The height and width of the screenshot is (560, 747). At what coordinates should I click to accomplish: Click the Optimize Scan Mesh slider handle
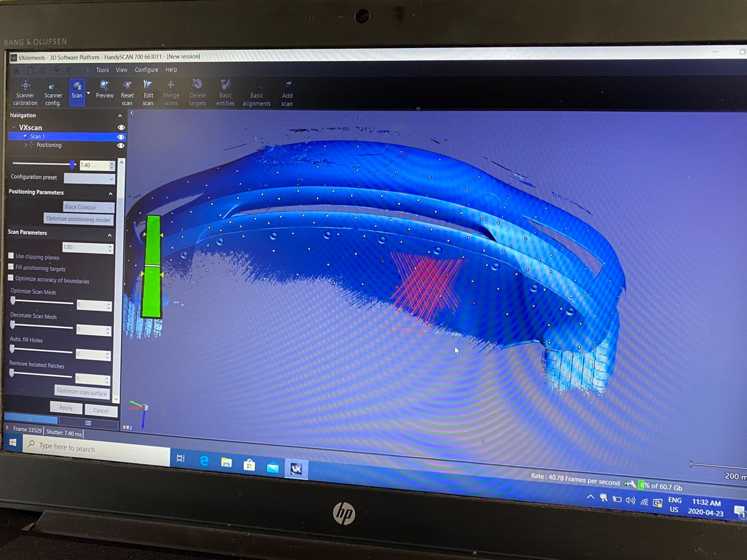13,300
